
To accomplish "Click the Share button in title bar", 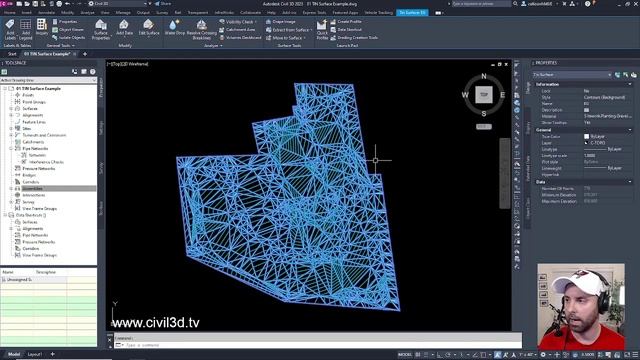I will click(163, 4).
